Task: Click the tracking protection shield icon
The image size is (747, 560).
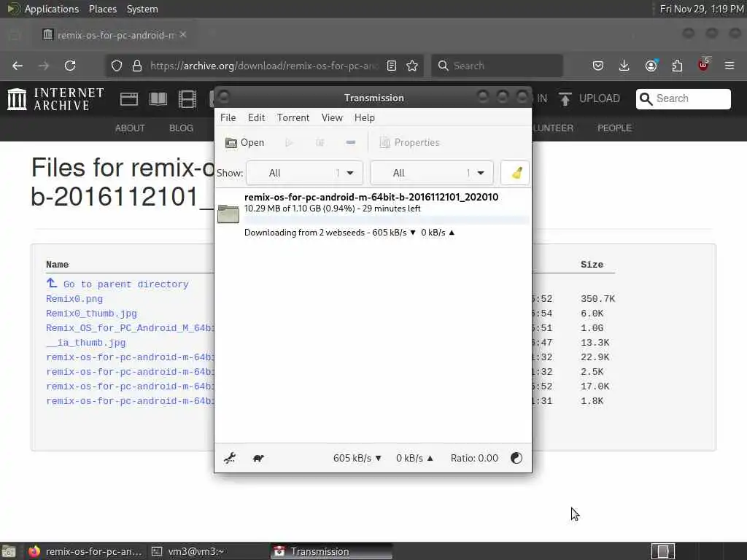Action: point(117,66)
